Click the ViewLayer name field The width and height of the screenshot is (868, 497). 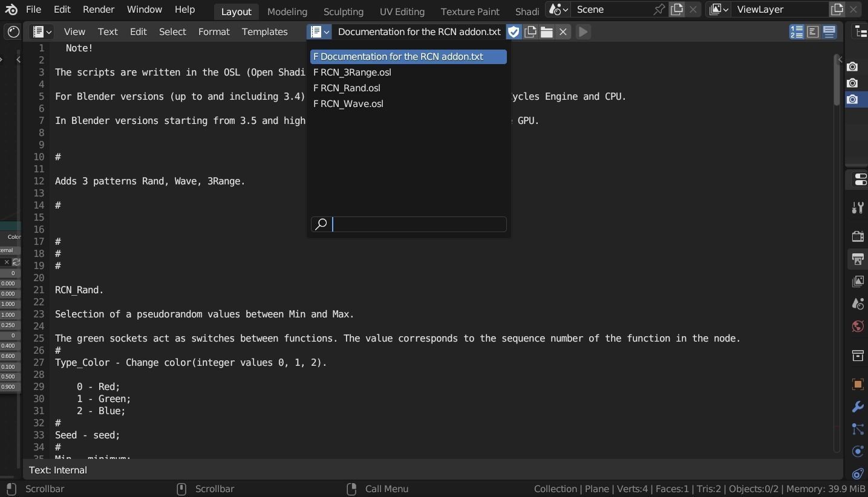(x=779, y=10)
